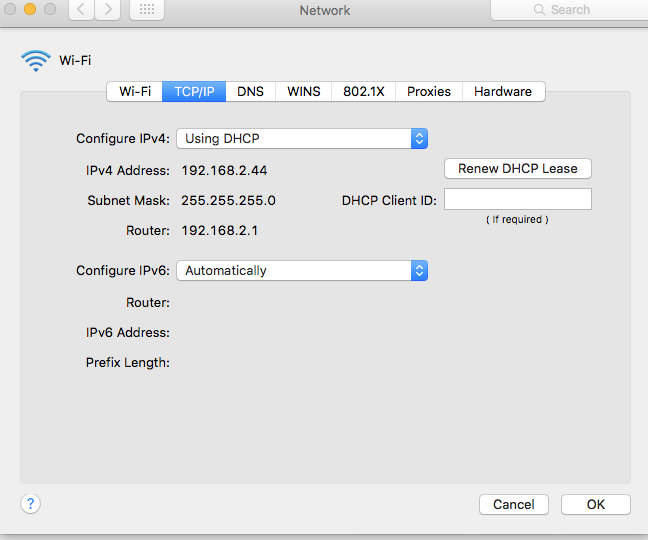
Task: Open help with the question mark button
Action: 30,504
